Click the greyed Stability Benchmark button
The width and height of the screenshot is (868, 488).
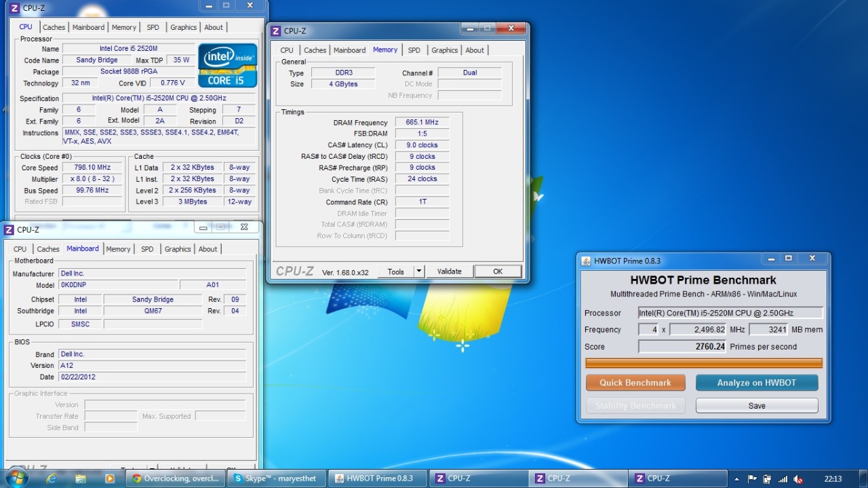(x=635, y=406)
